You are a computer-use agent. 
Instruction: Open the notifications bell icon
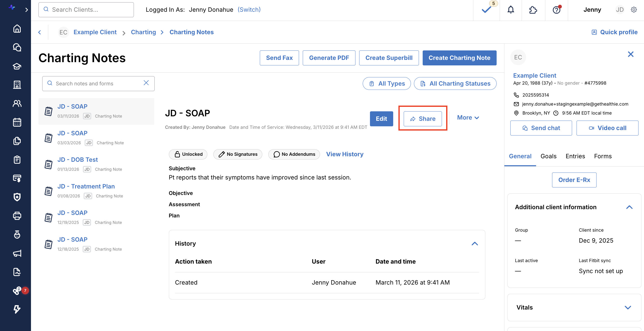pos(511,10)
